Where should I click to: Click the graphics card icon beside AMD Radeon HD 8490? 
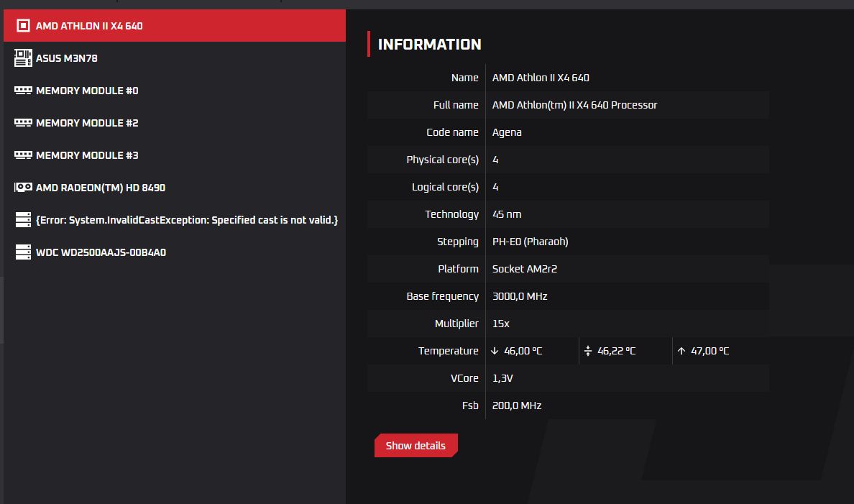click(23, 188)
